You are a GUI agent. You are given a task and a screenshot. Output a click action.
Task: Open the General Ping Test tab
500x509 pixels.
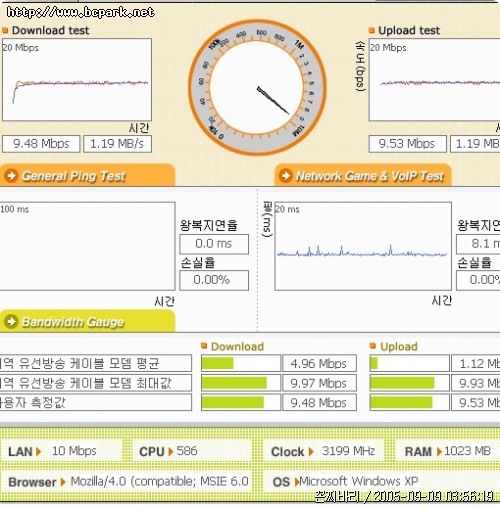click(x=87, y=175)
